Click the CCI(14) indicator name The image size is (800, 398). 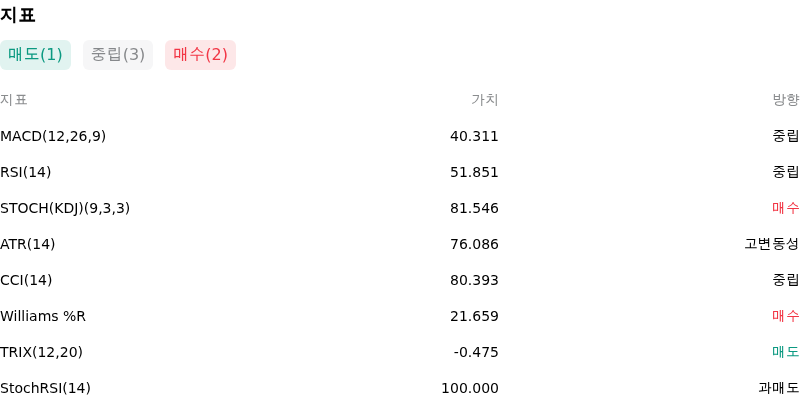(x=26, y=280)
